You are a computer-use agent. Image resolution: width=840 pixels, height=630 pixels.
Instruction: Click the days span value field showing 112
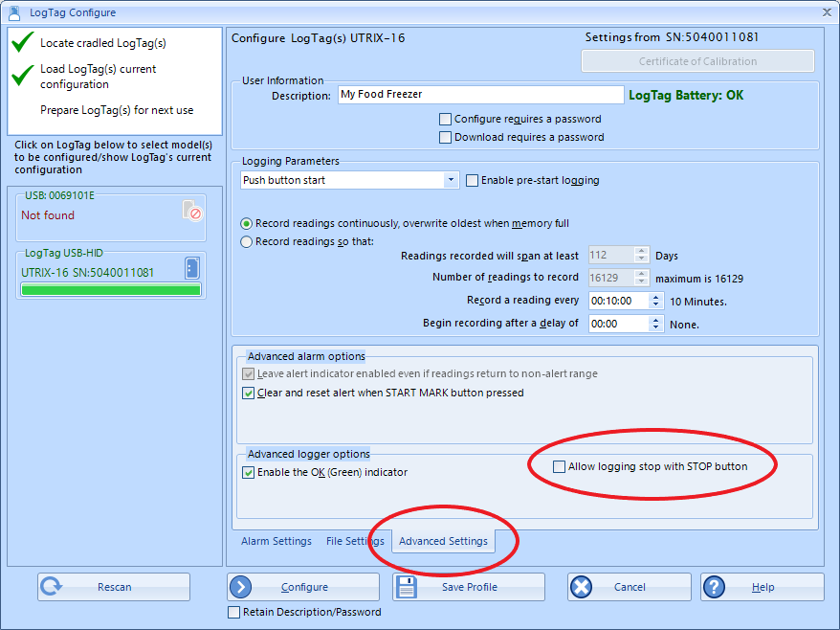tap(611, 256)
